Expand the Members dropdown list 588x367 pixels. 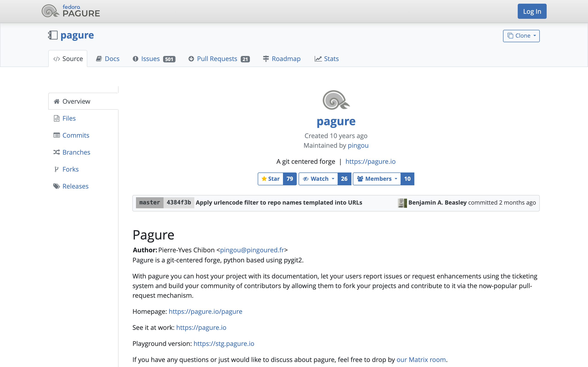[x=377, y=179]
